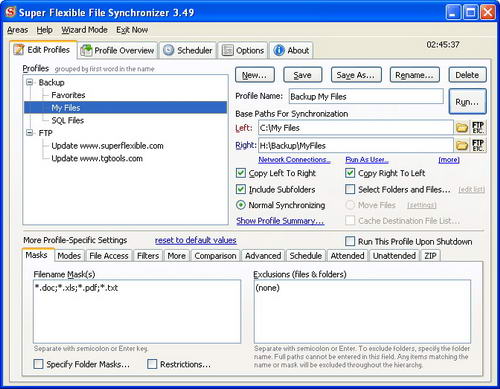Open FTP settings for Left path

[x=478, y=128]
